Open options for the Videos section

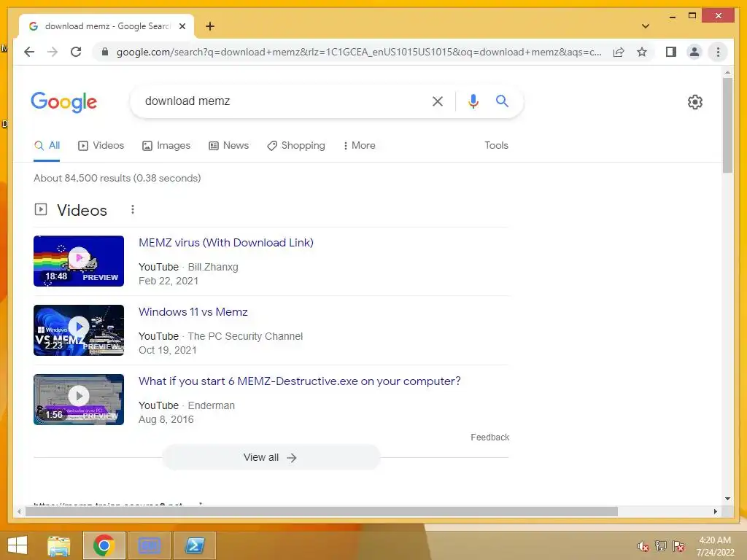tap(133, 209)
